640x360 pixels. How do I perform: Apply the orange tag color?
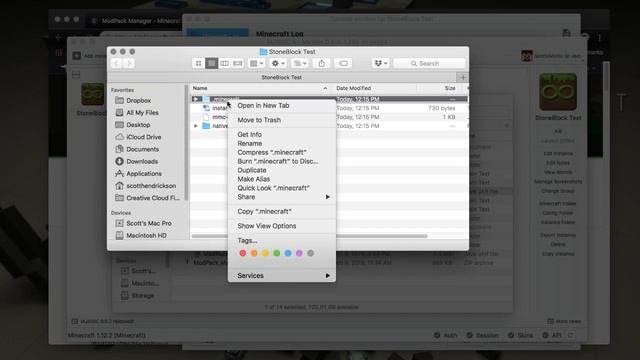(254, 253)
